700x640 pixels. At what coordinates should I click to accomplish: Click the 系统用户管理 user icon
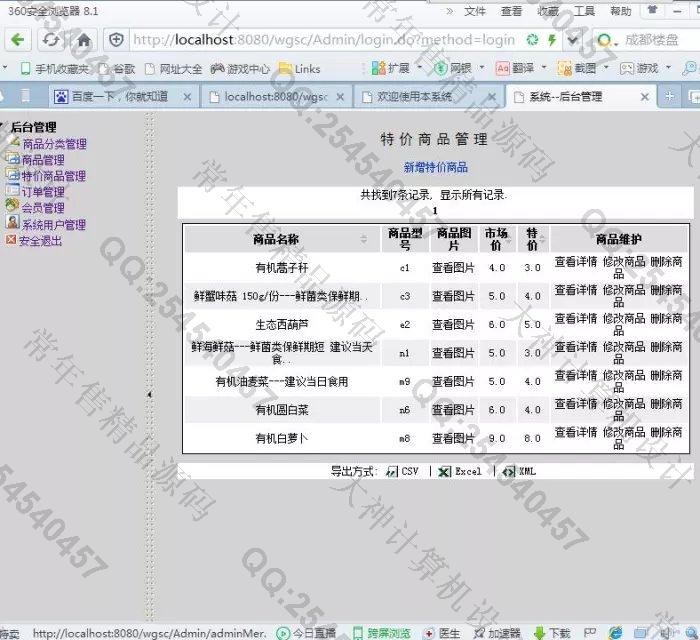12,223
